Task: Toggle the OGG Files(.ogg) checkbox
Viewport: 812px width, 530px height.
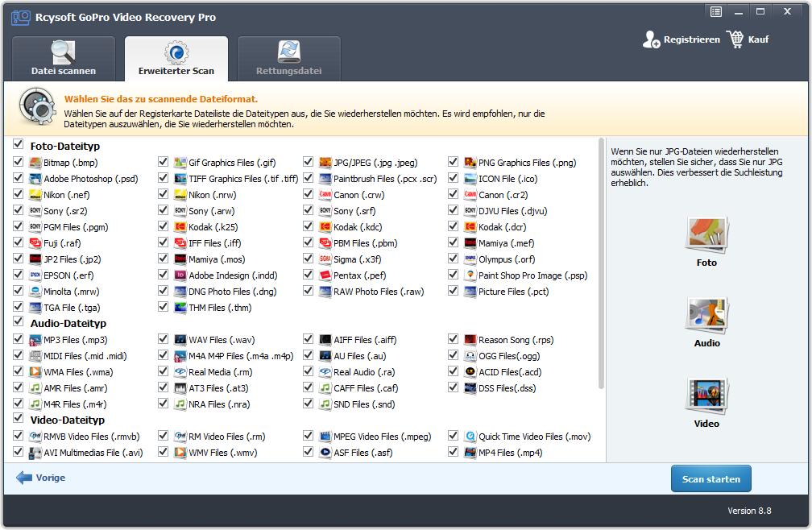Action: [453, 354]
